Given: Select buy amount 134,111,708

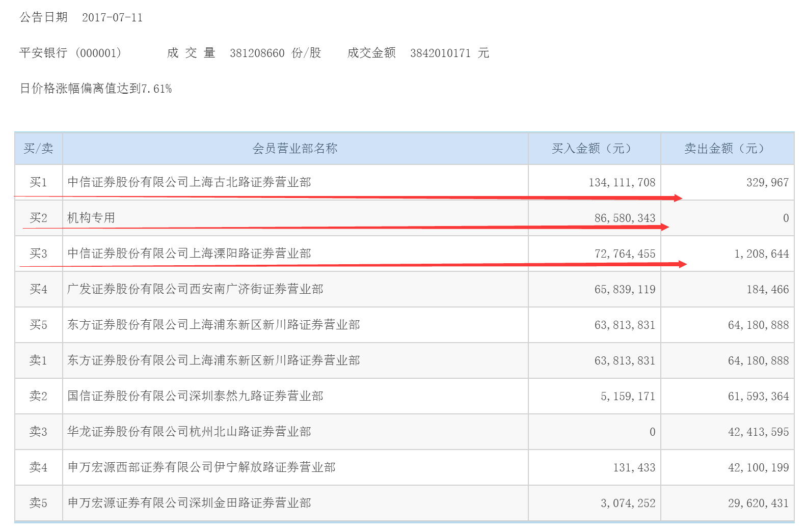Looking at the screenshot, I should 622,182.
